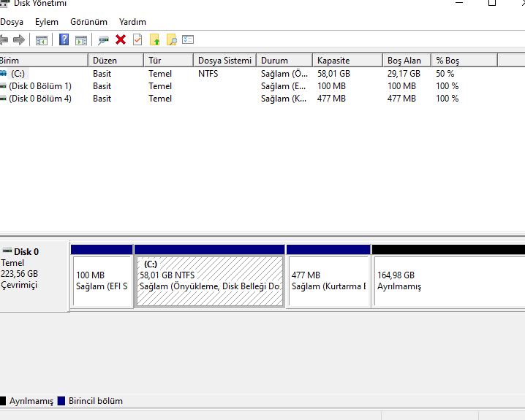Show/hide action pane toolbar icon
The image size is (525, 420).
(81, 40)
